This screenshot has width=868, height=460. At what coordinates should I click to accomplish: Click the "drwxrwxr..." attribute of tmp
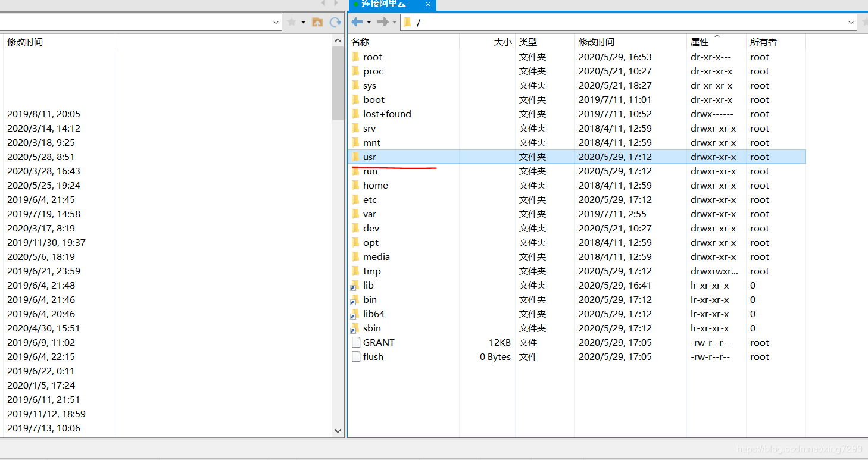click(x=714, y=271)
